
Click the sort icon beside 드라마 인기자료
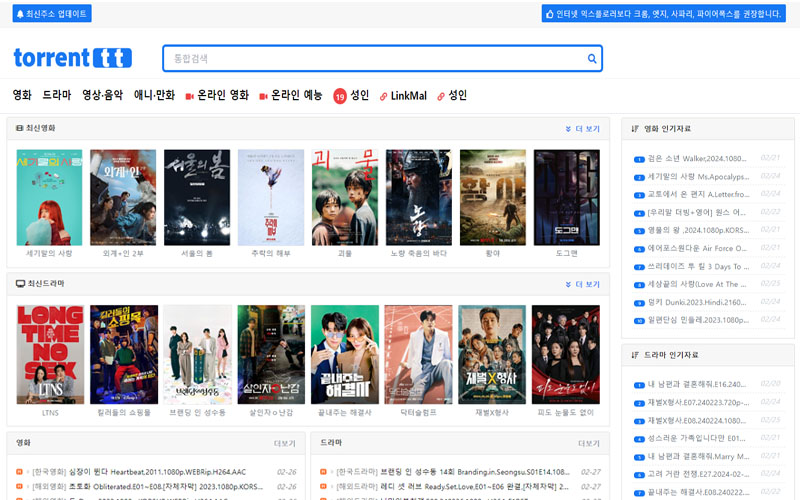(635, 355)
